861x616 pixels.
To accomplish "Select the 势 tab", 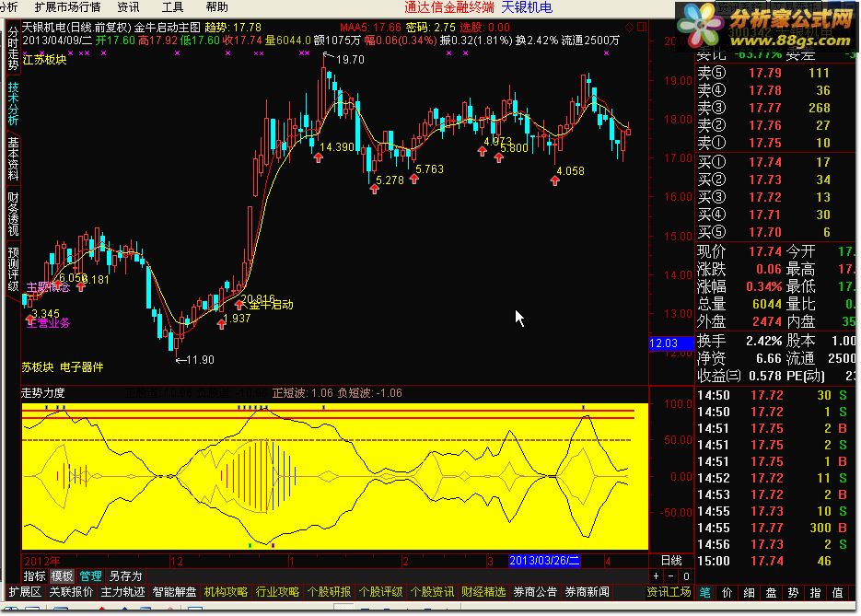I will tap(793, 592).
